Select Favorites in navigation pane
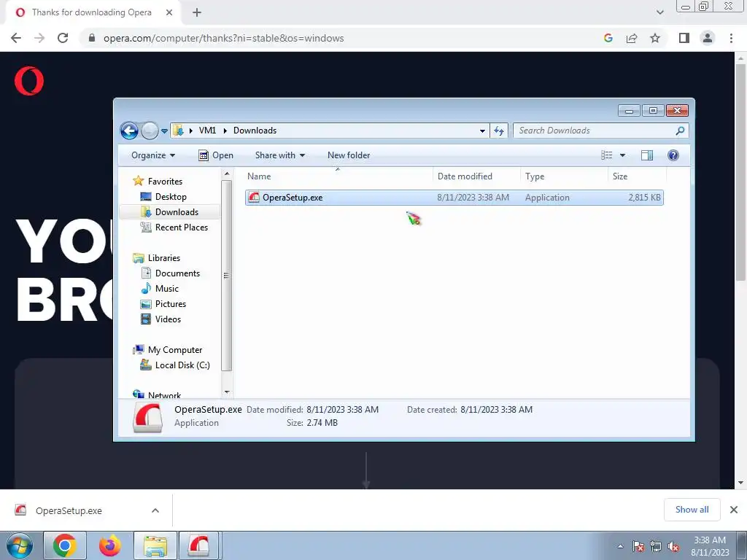Viewport: 747px width, 560px height. (x=165, y=182)
